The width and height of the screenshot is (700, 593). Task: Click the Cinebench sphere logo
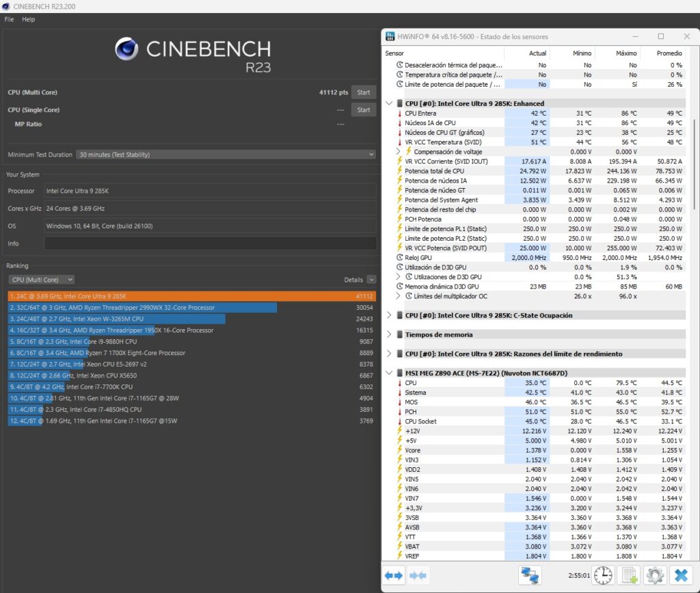coord(126,49)
